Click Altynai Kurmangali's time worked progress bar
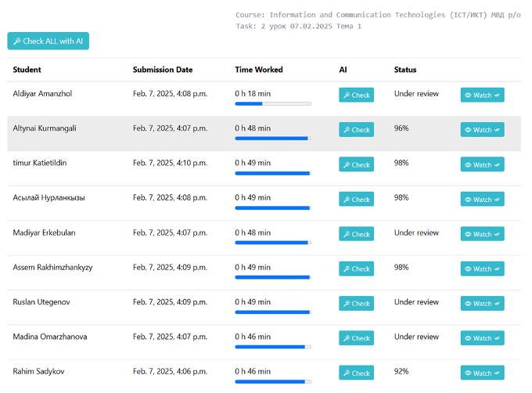532x393 pixels. 273,139
